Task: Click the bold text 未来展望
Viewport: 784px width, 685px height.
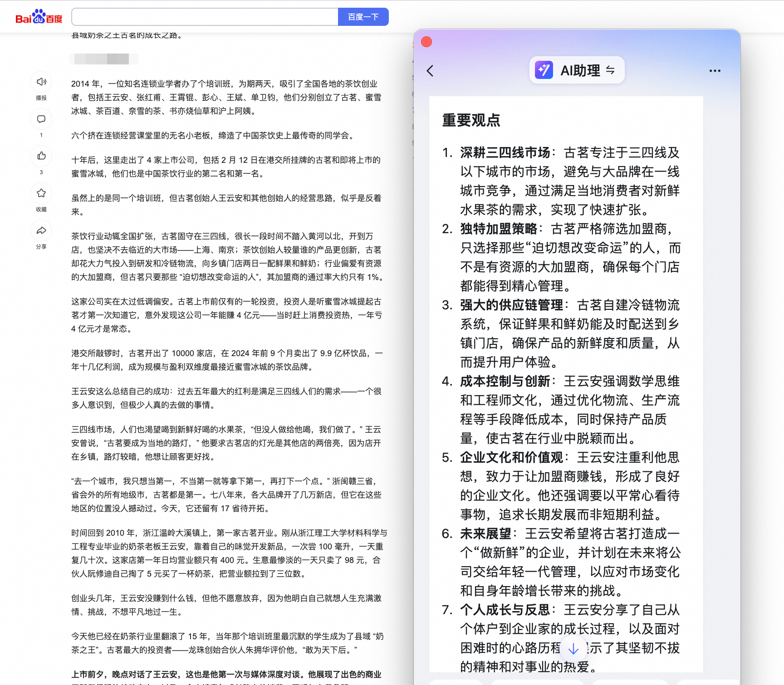Action: (485, 533)
